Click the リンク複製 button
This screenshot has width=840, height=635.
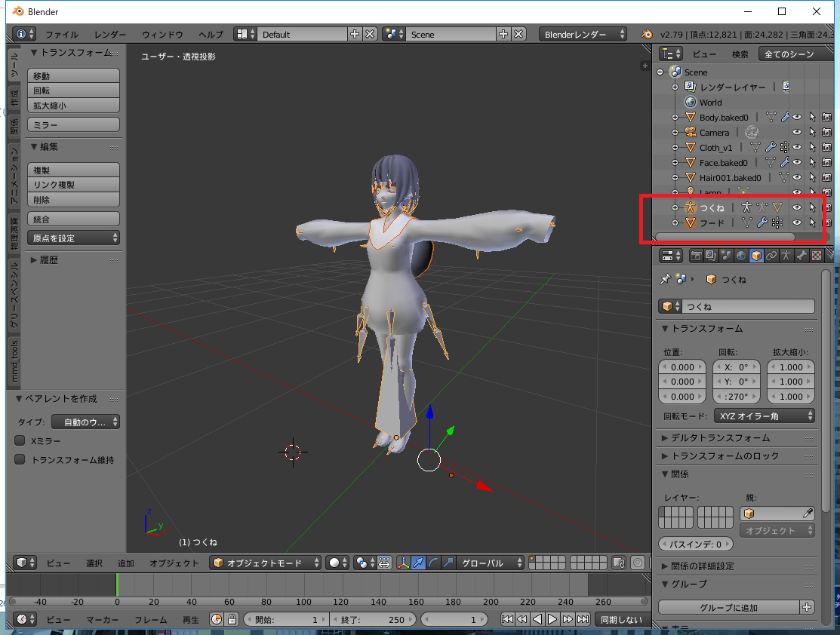73,185
